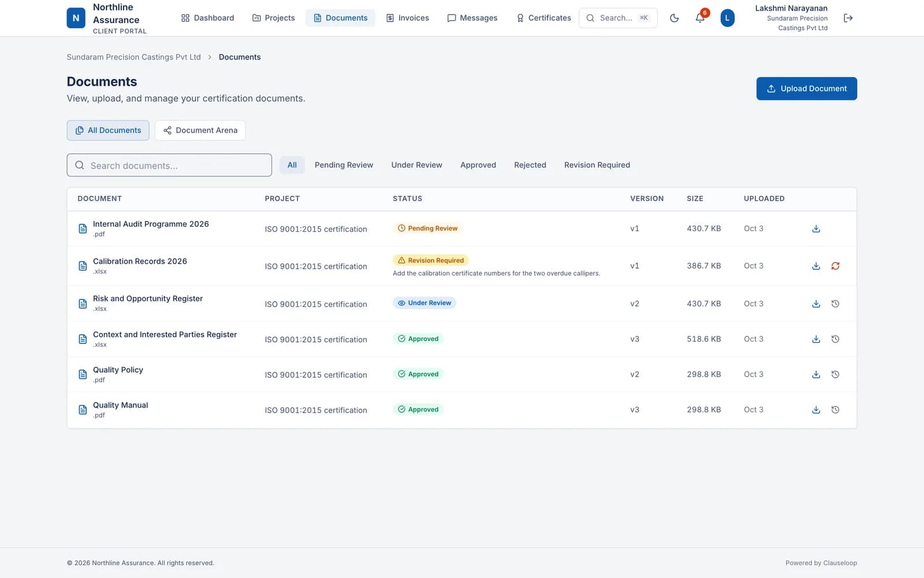Re-upload revision for Calibration Records 2026
Viewport: 924px width, 578px height.
point(835,266)
